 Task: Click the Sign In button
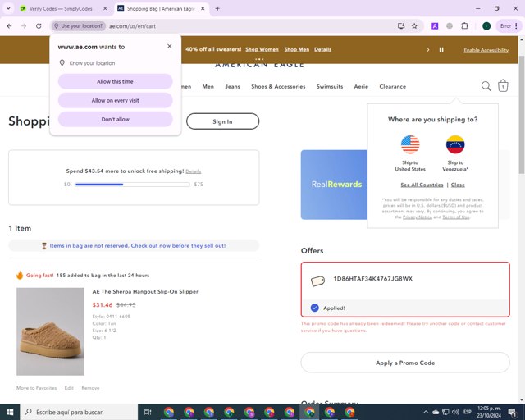point(222,121)
